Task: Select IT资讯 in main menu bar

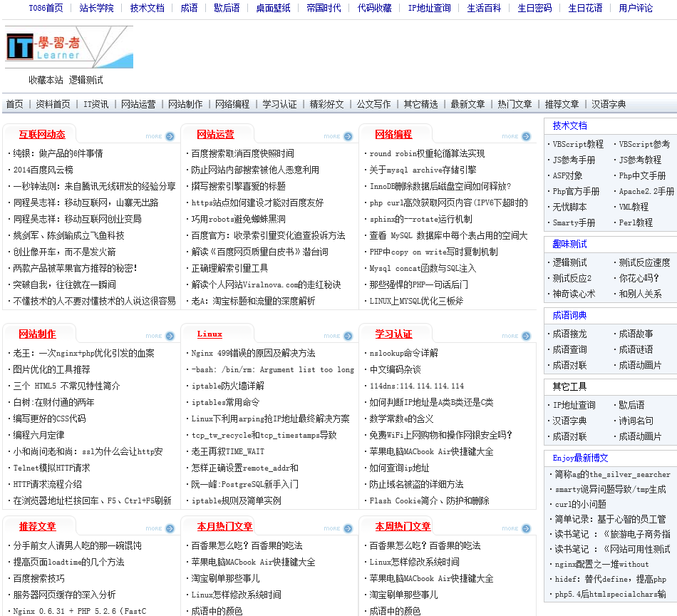Action: point(96,104)
